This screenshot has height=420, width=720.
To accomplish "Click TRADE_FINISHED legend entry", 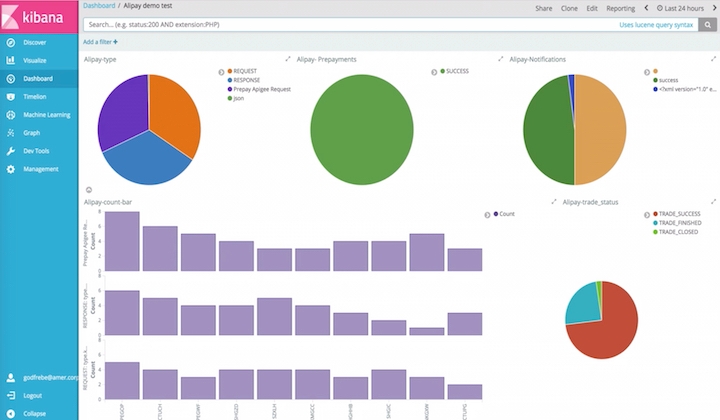I will 677,223.
